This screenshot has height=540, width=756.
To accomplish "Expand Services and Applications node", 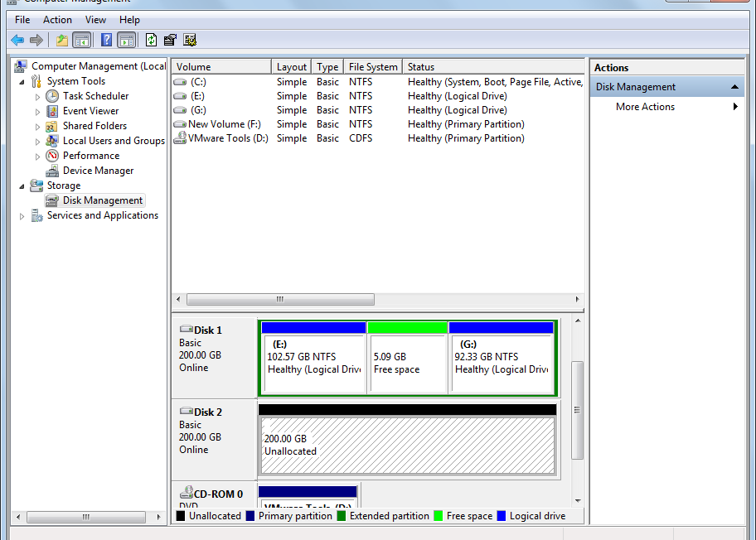I will click(22, 216).
